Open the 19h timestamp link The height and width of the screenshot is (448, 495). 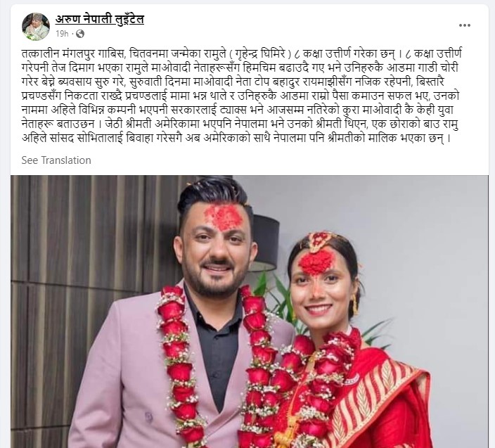tap(62, 34)
